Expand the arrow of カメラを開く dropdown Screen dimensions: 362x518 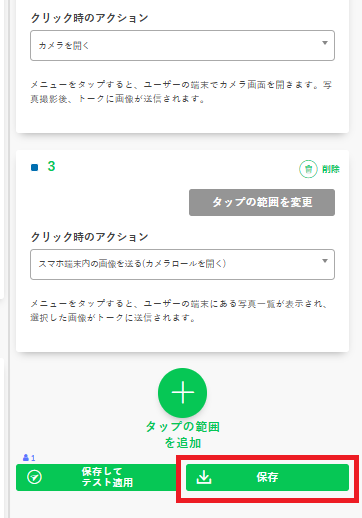pos(325,43)
